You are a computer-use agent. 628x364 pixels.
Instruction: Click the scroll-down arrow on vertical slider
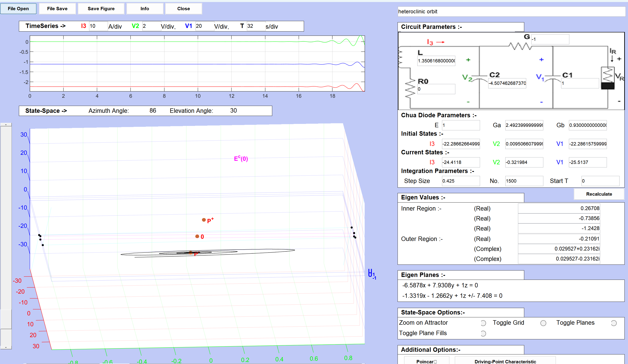click(x=6, y=347)
